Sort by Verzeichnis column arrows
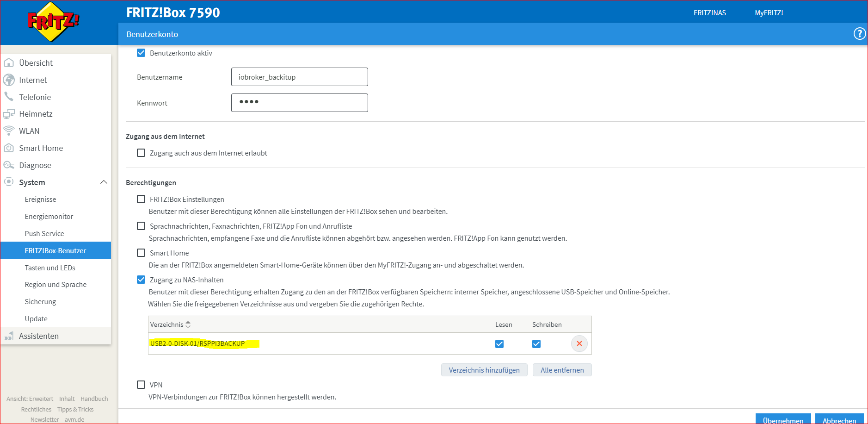 point(188,324)
